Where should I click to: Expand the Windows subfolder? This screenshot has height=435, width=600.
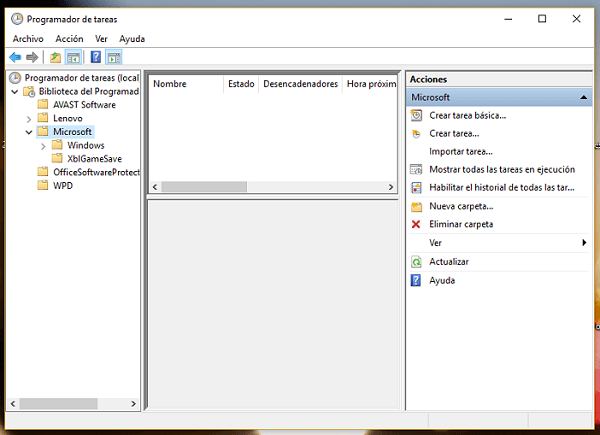[x=43, y=145]
